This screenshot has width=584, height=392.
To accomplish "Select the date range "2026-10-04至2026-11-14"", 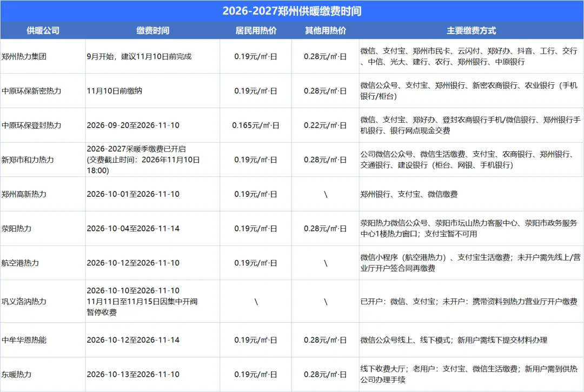I will coord(133,229).
